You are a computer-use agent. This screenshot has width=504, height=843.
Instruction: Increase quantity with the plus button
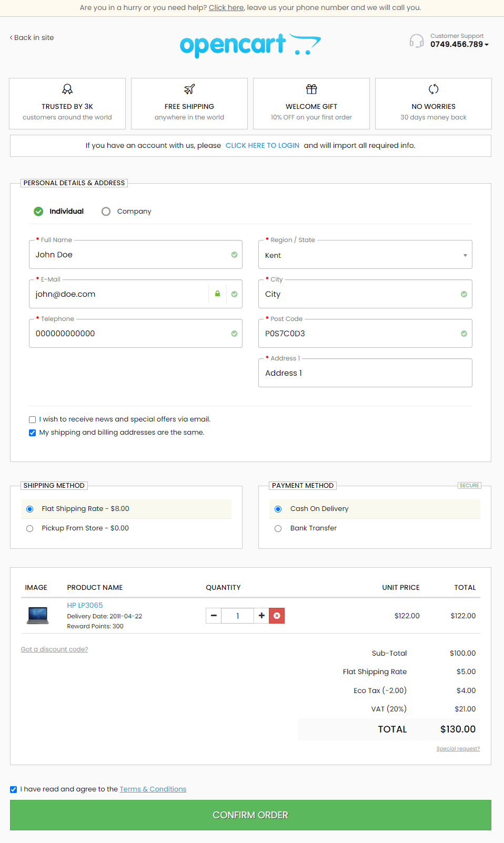pyautogui.click(x=261, y=616)
